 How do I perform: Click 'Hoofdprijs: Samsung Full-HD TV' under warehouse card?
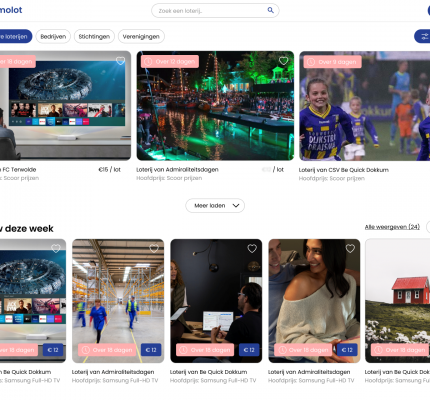(115, 381)
